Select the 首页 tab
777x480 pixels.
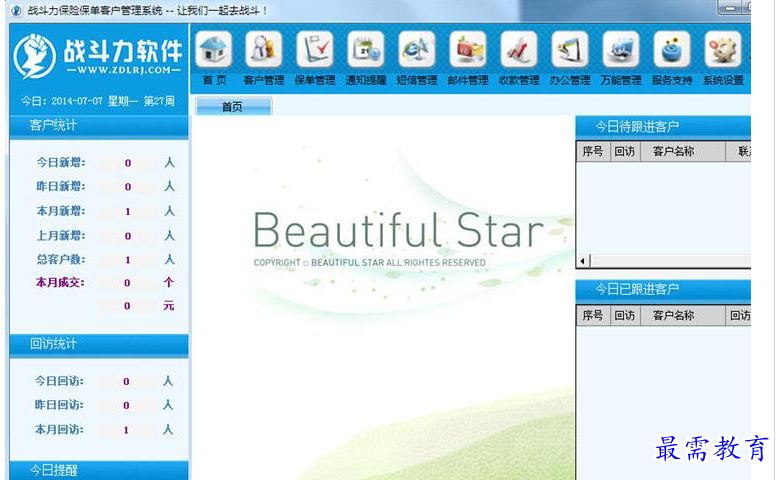233,107
